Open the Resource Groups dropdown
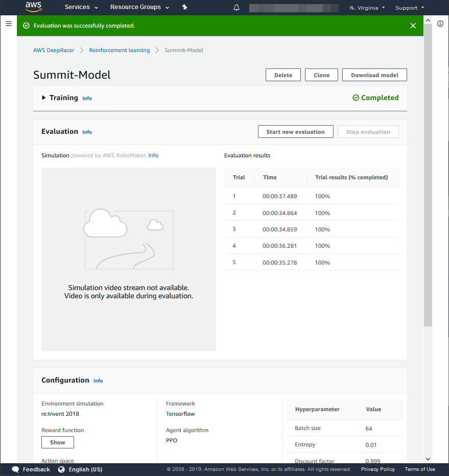The height and width of the screenshot is (476, 449). click(139, 7)
